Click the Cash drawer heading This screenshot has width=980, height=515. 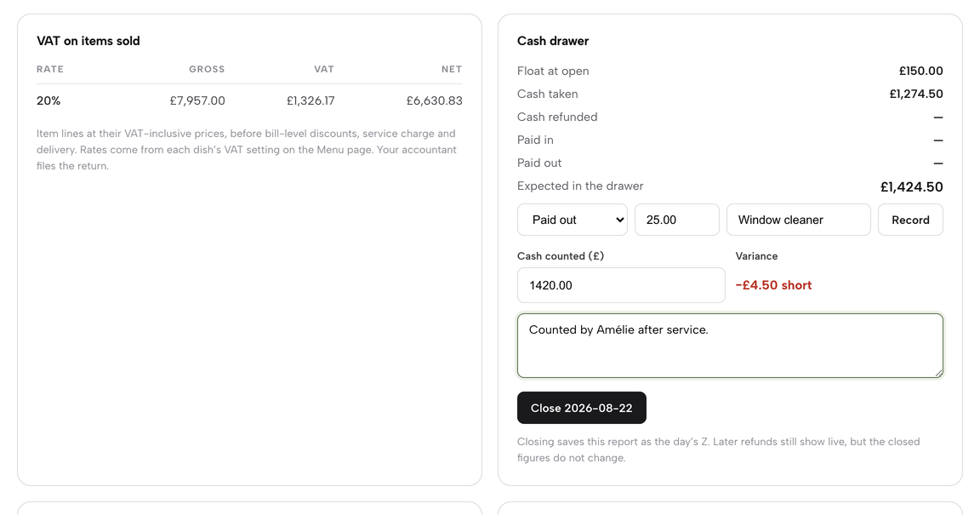coord(552,42)
